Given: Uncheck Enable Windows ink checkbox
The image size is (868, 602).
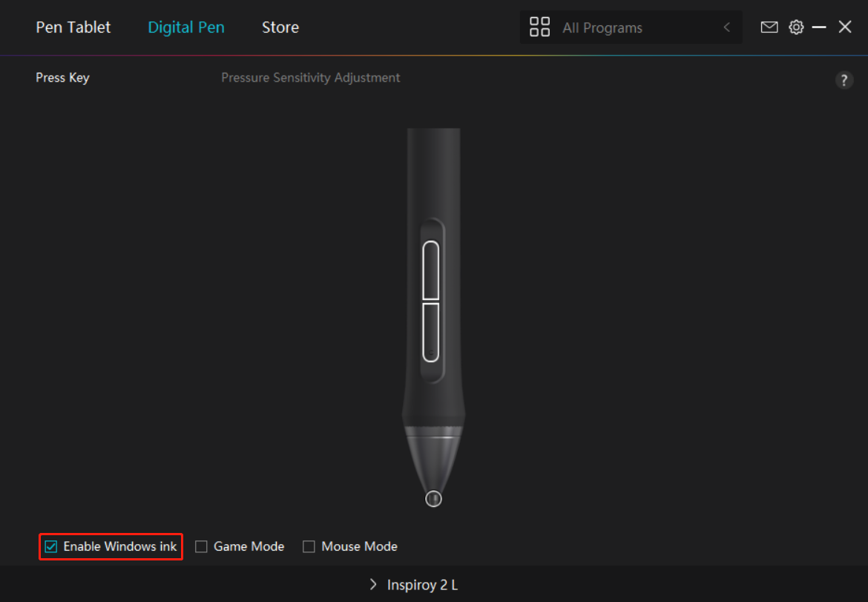Looking at the screenshot, I should point(51,547).
